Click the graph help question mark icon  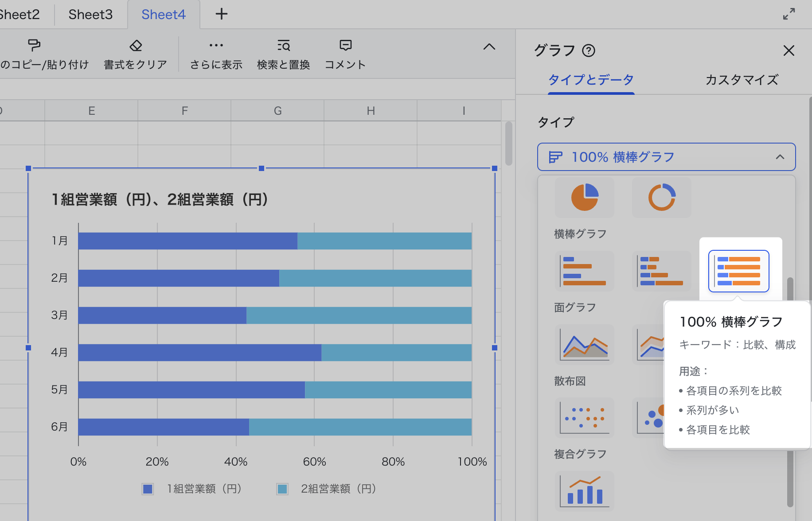[589, 51]
